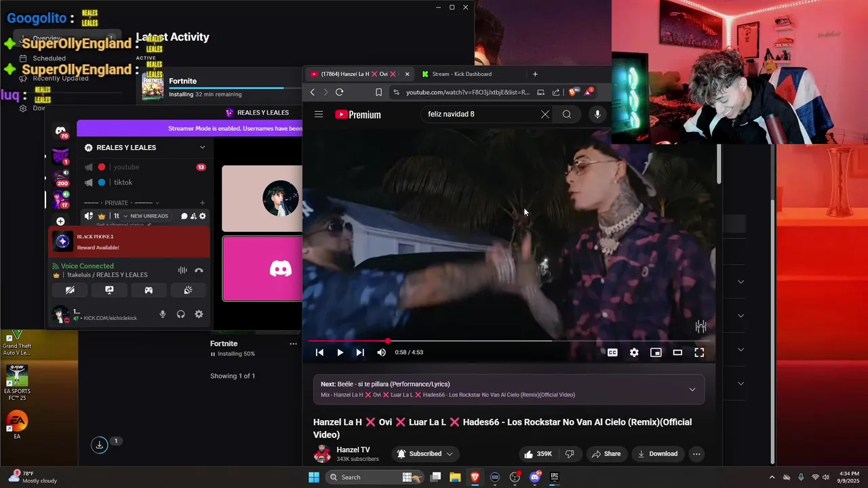Viewport: 868px width, 488px height.
Task: Deafen audio with the Discord headphones icon
Action: click(x=181, y=314)
